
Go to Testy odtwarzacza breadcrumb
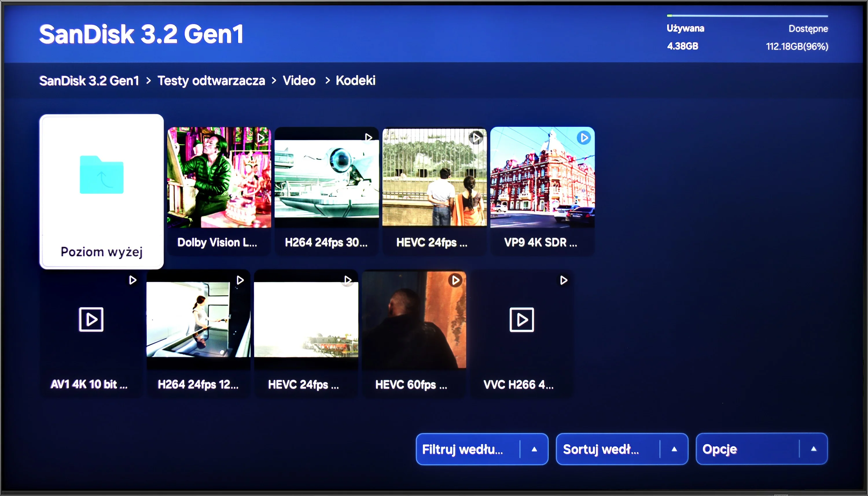point(211,81)
